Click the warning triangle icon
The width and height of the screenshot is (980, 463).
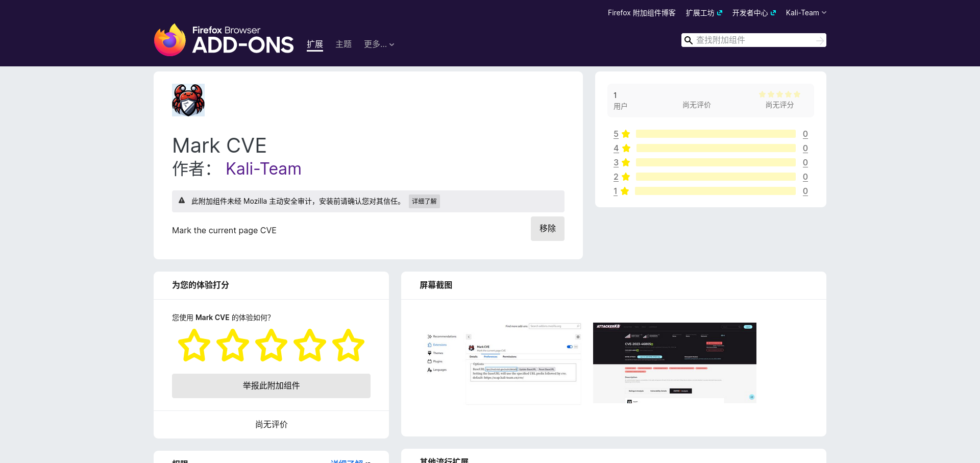(x=182, y=201)
